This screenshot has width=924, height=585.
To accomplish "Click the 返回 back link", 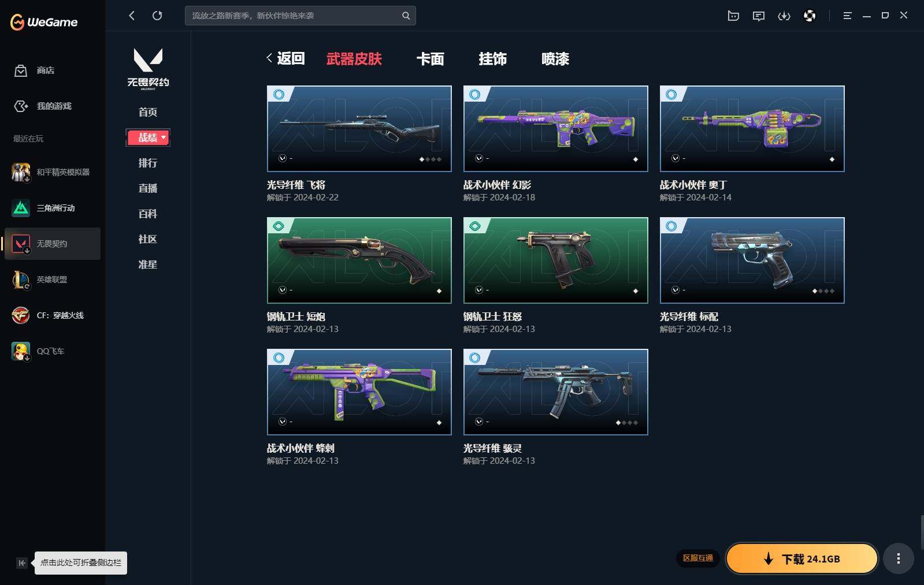I will (286, 58).
